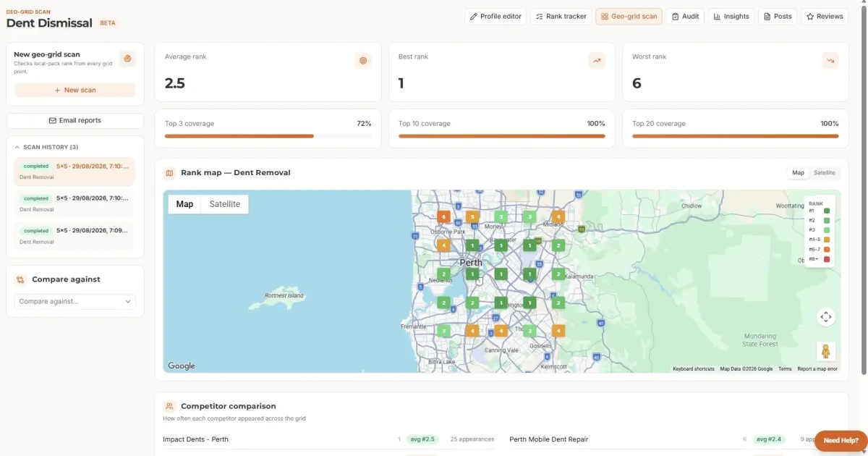
Task: Open the map Terms link
Action: 785,369
